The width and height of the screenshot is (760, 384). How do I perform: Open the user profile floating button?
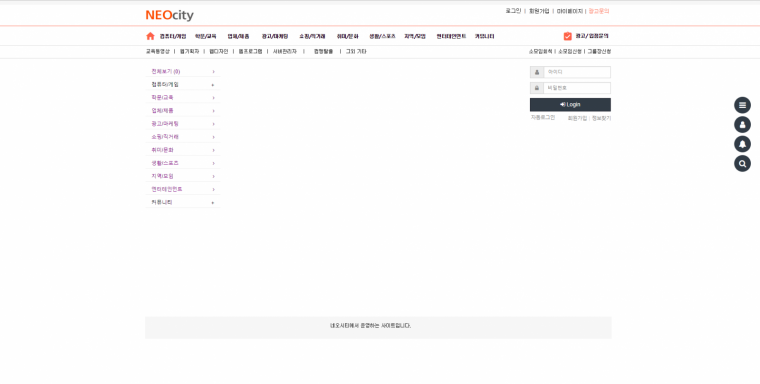point(742,125)
